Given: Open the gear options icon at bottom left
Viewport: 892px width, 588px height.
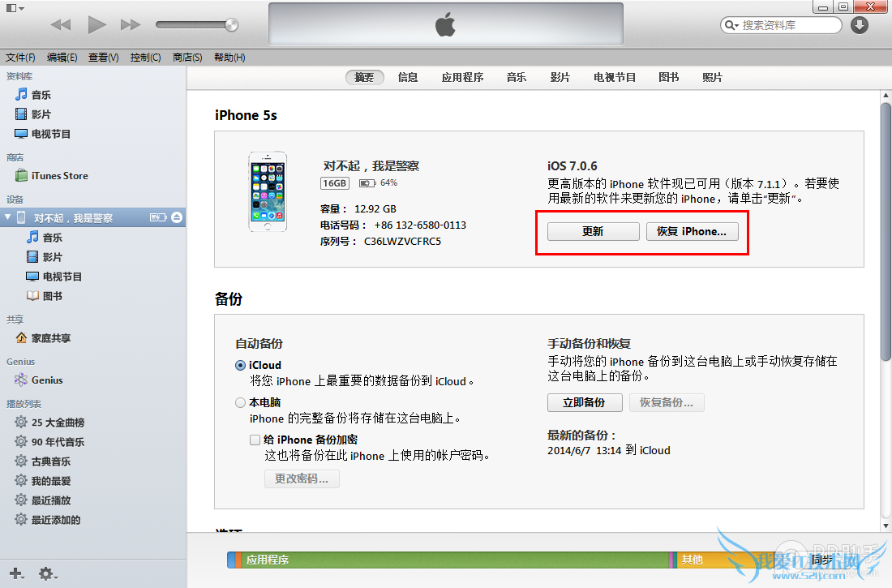Looking at the screenshot, I should point(45,573).
